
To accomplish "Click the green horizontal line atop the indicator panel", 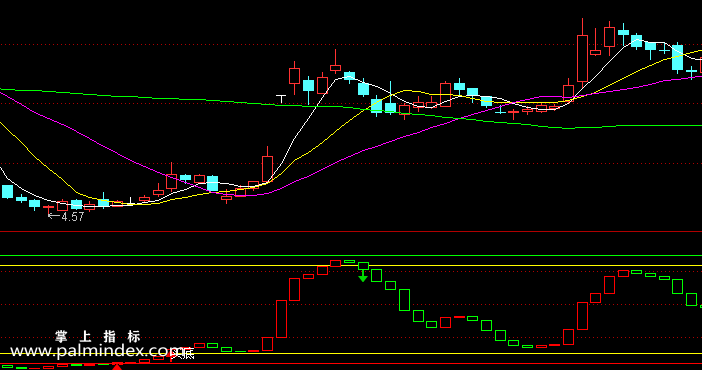I will tap(351, 256).
